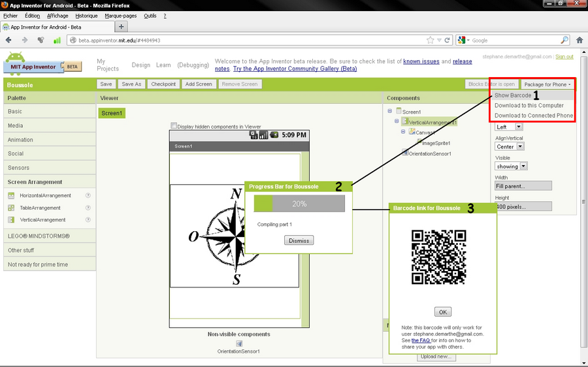The width and height of the screenshot is (588, 367).
Task: Select ImageSprite1 in component tree
Action: [x=436, y=143]
